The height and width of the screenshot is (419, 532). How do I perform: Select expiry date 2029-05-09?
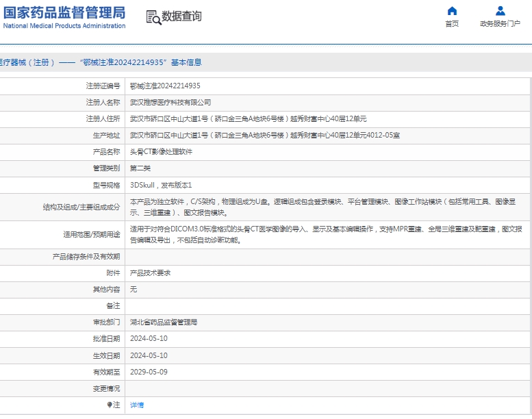[x=149, y=372]
